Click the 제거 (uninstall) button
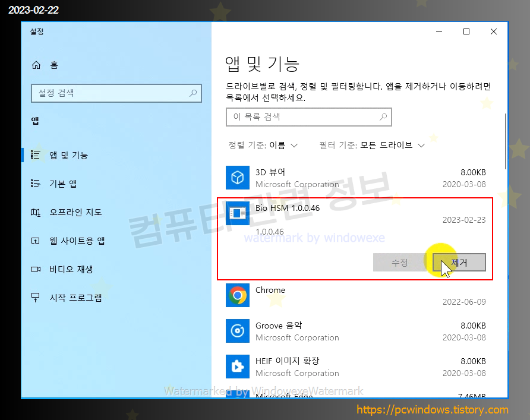 pyautogui.click(x=459, y=262)
